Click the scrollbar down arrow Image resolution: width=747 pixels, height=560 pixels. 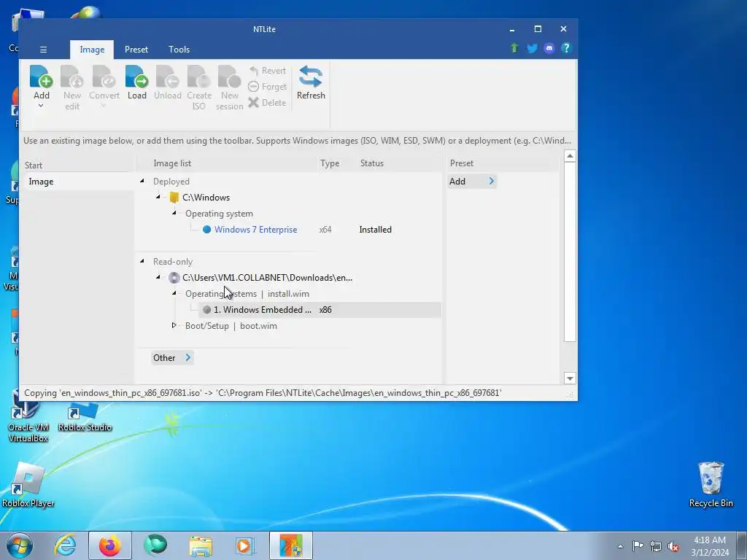[x=570, y=378]
